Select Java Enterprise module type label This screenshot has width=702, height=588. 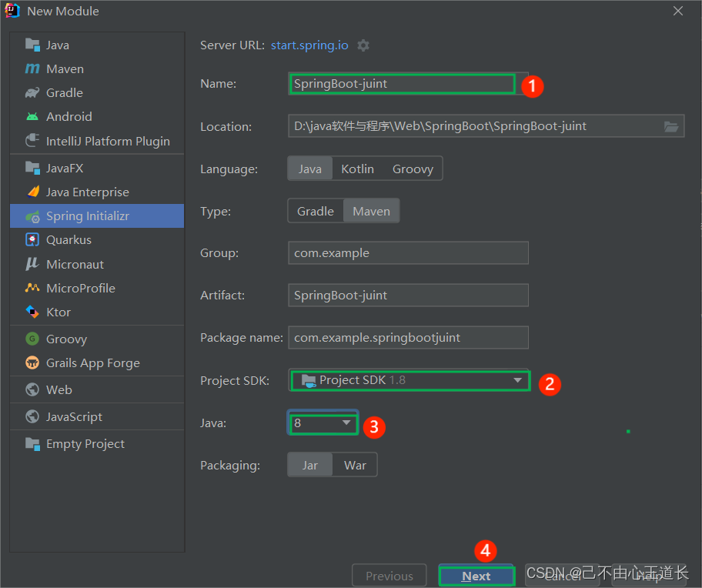point(87,192)
